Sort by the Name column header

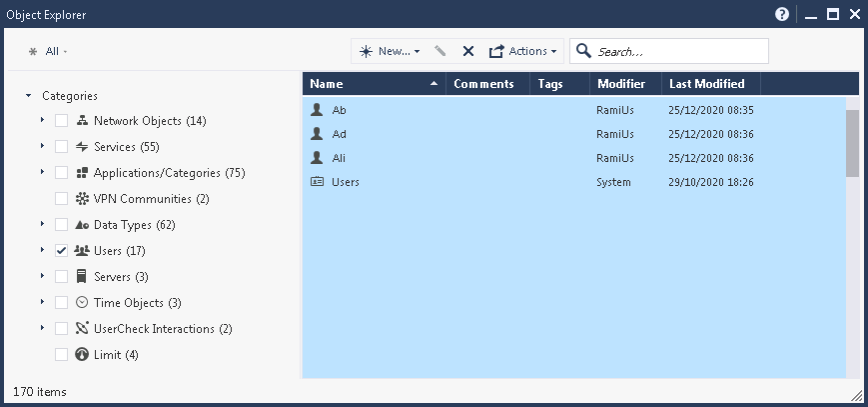pyautogui.click(x=370, y=84)
